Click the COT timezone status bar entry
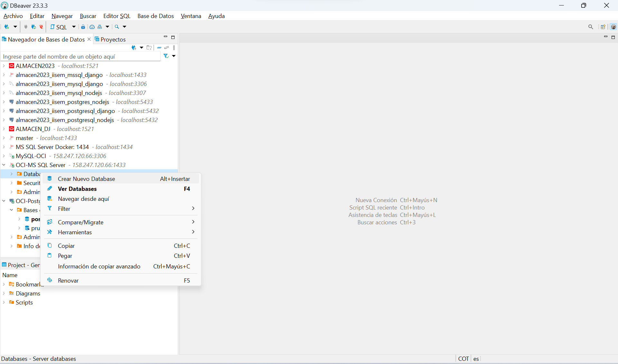This screenshot has height=364, width=618. pyautogui.click(x=463, y=359)
